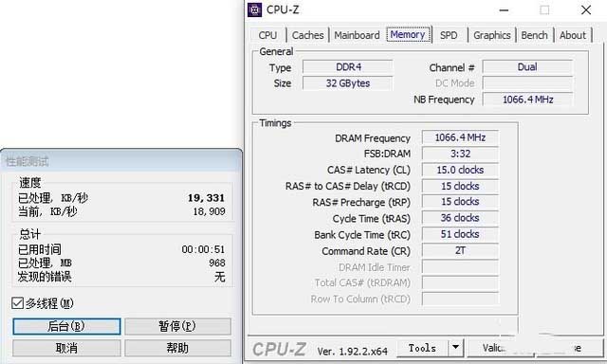Click the Command Rate (CR) label
The height and width of the screenshot is (364, 607).
point(366,251)
